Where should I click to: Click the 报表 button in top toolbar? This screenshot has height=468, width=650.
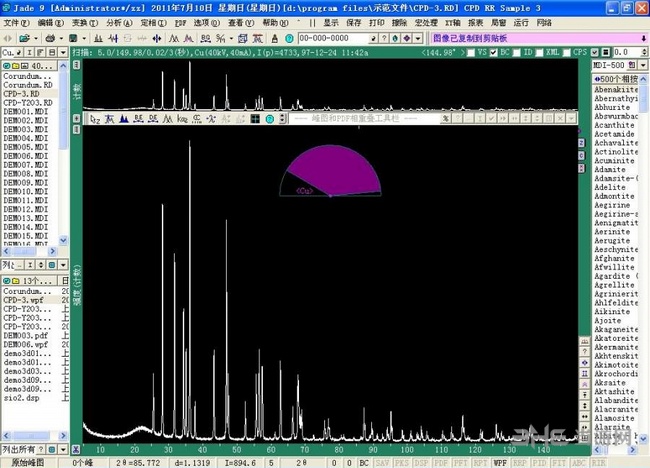[x=476, y=21]
